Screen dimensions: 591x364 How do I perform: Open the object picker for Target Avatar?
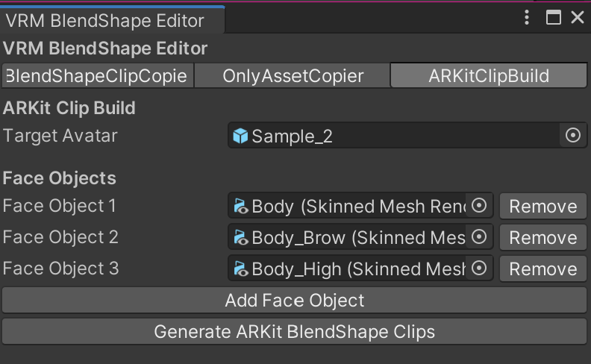click(573, 135)
